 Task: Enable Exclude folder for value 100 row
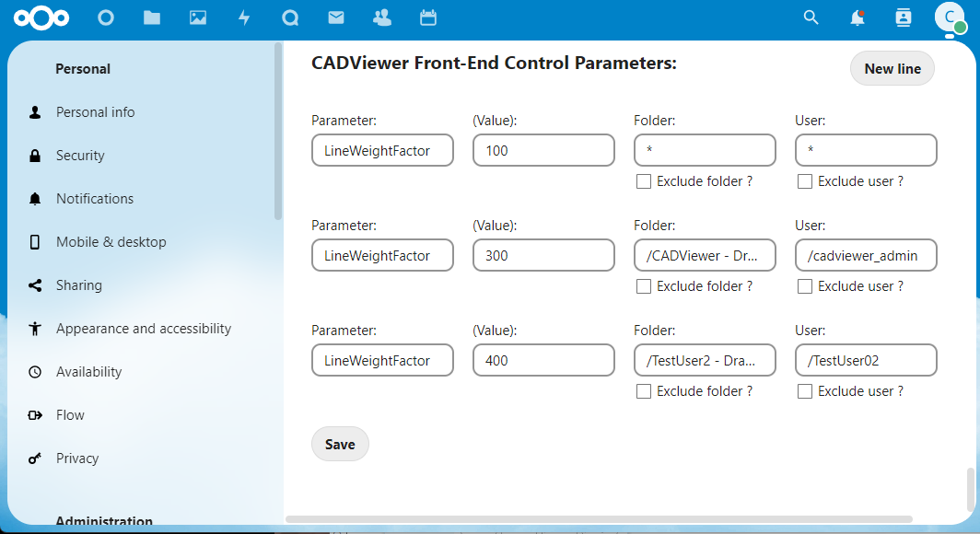[644, 181]
